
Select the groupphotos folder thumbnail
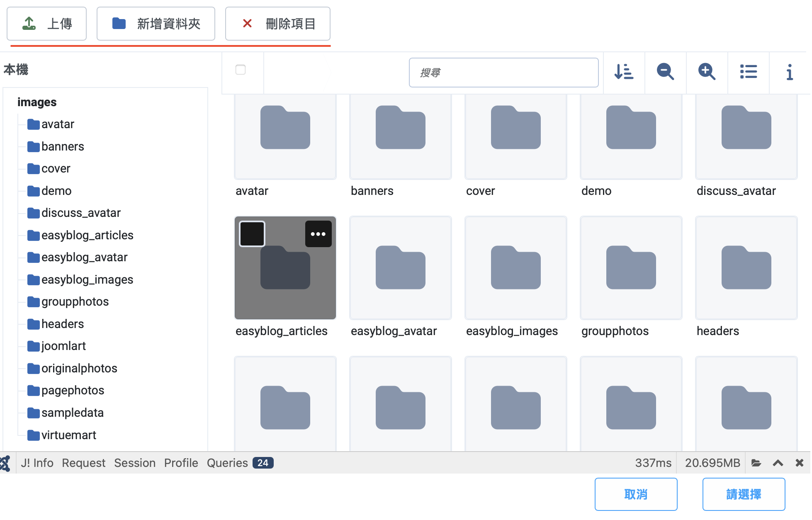coord(631,268)
